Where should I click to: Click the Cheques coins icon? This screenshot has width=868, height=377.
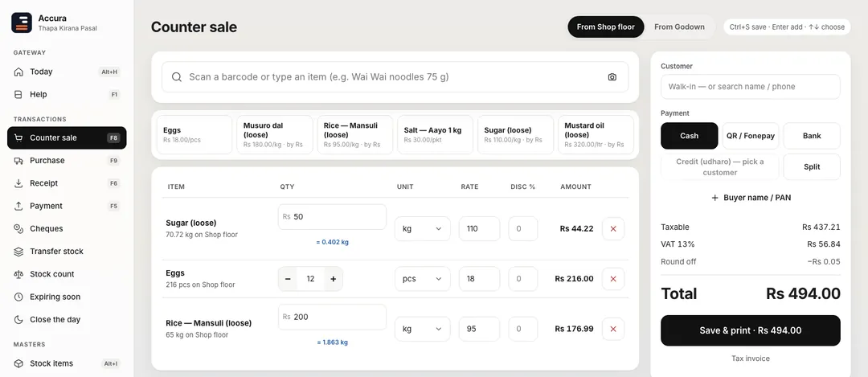(x=18, y=228)
